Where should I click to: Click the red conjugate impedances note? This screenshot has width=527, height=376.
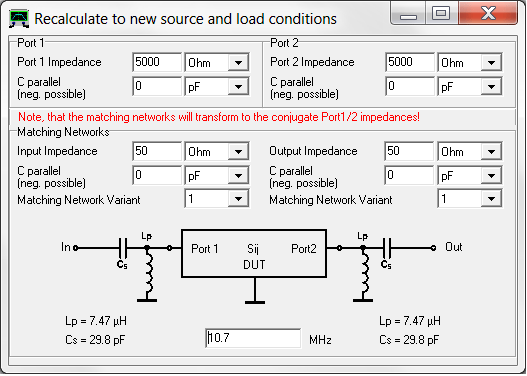[219, 117]
